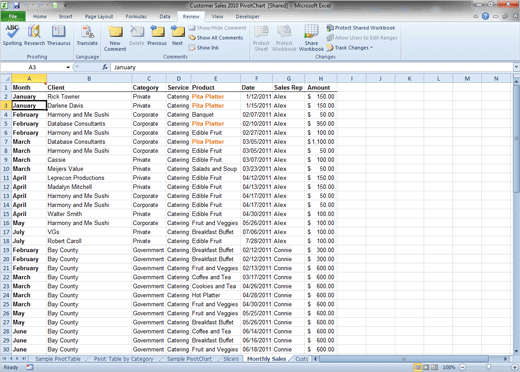Go to the Previous comment

click(157, 35)
